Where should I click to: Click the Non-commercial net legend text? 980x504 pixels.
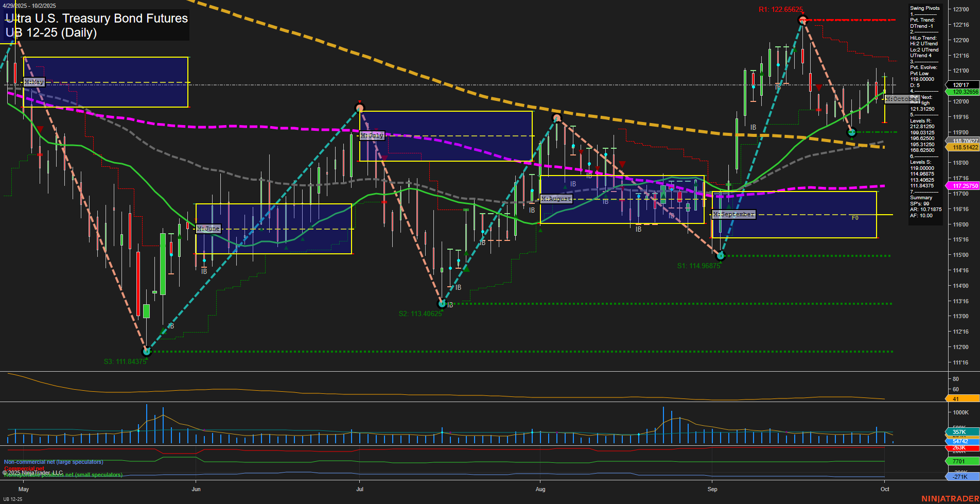(x=54, y=462)
